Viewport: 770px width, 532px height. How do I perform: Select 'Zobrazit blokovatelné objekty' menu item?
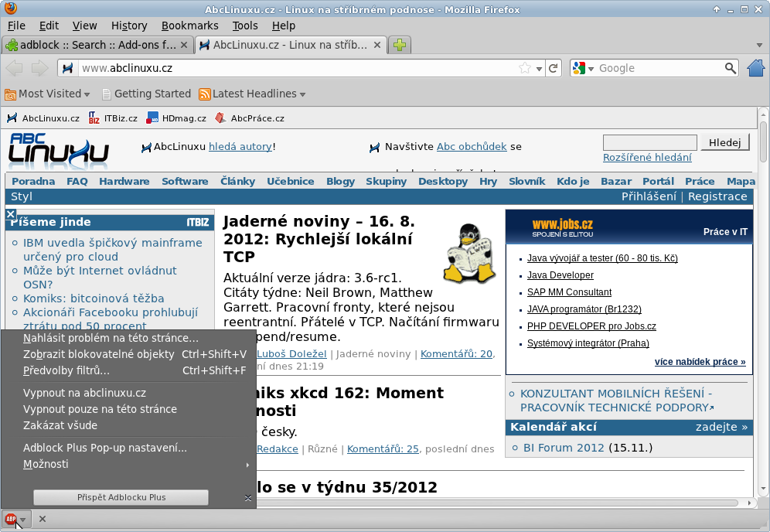click(128, 354)
